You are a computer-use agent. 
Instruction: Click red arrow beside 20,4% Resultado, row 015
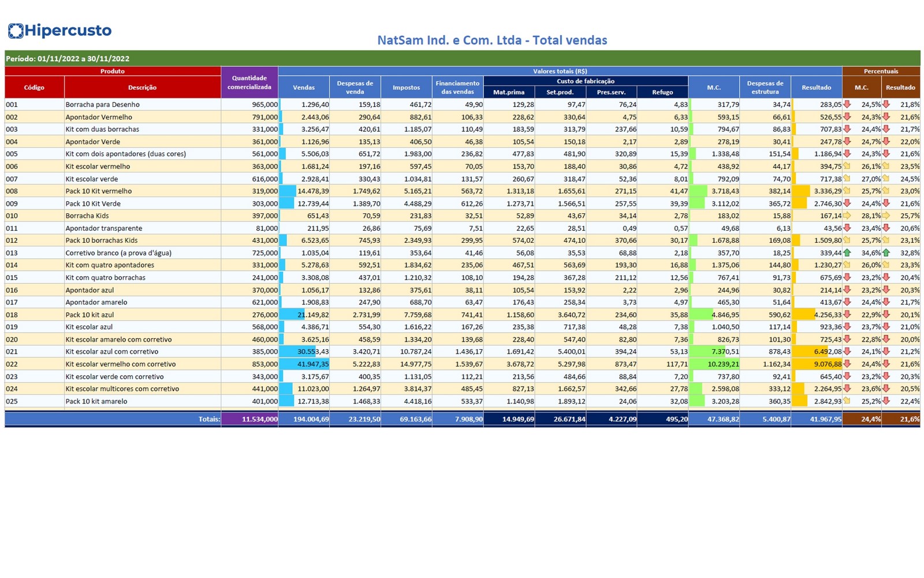[886, 277]
